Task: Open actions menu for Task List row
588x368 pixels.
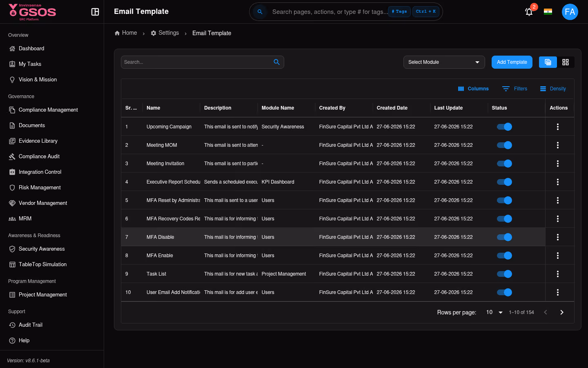Action: (558, 274)
